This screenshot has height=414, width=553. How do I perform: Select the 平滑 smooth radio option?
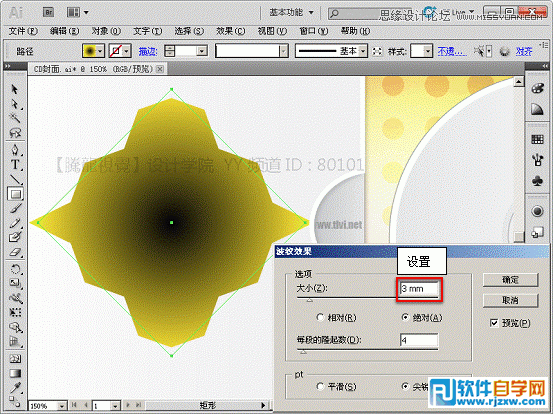(x=320, y=386)
